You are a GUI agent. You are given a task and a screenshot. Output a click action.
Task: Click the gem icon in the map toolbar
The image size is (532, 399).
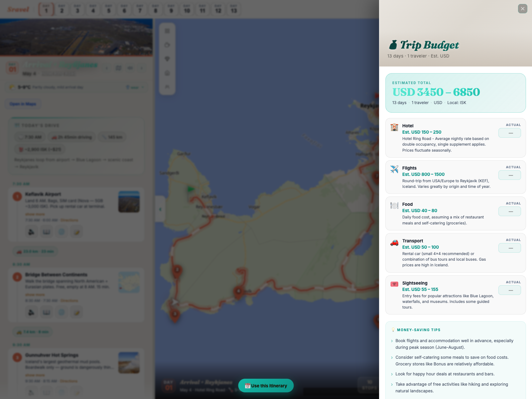(167, 59)
